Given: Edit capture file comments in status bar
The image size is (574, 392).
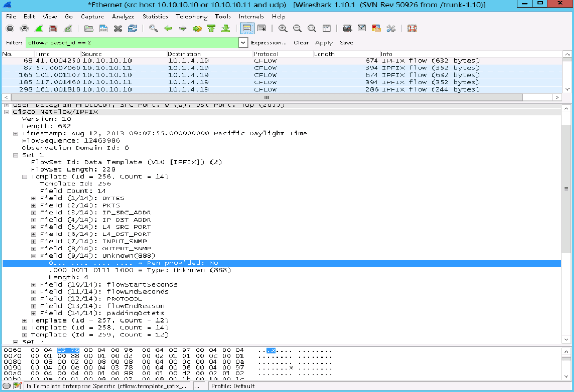Looking at the screenshot, I should pos(17,386).
